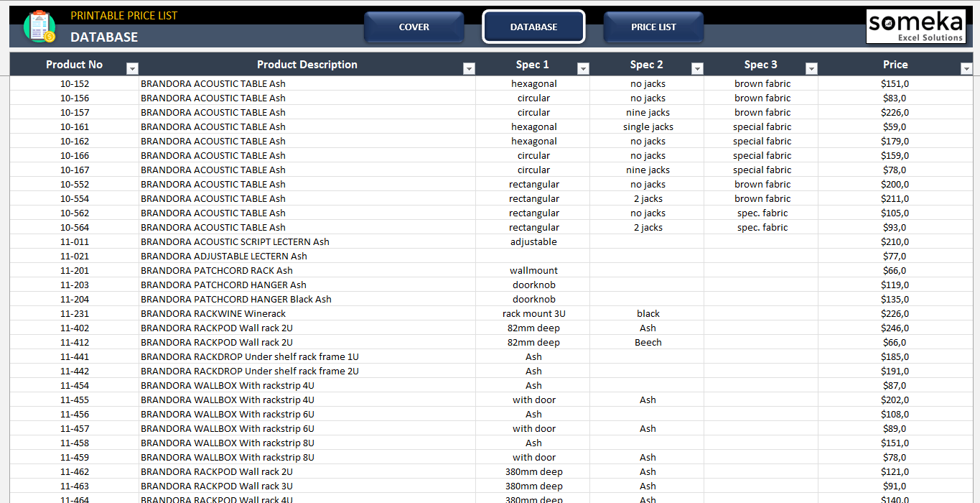980x503 pixels.
Task: Select the $151,0 price in row 10-152
Action: pyautogui.click(x=895, y=84)
